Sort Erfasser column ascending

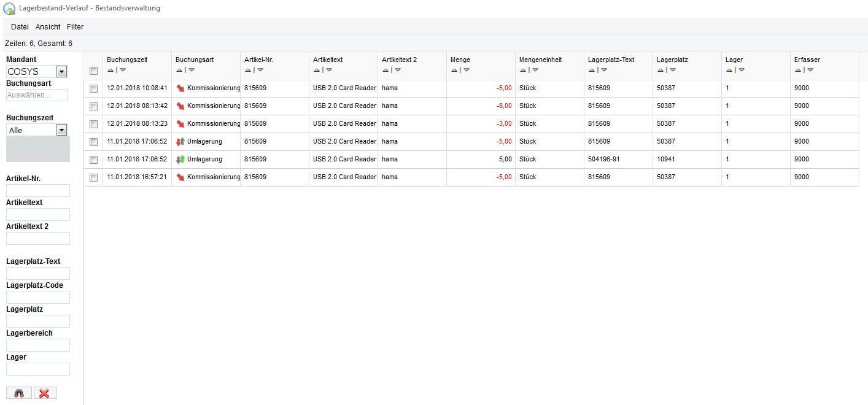pyautogui.click(x=798, y=70)
